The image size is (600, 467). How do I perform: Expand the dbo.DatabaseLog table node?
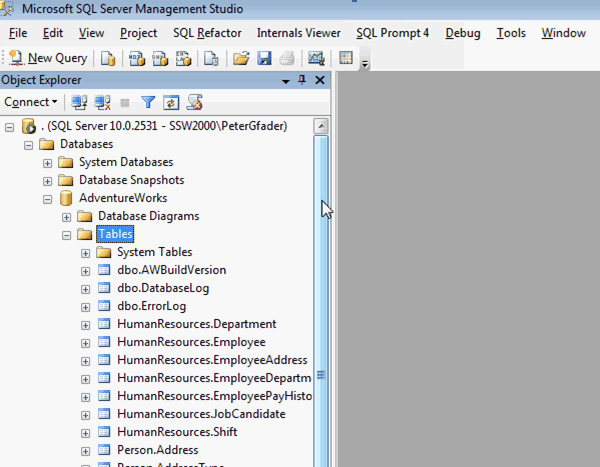(x=85, y=289)
